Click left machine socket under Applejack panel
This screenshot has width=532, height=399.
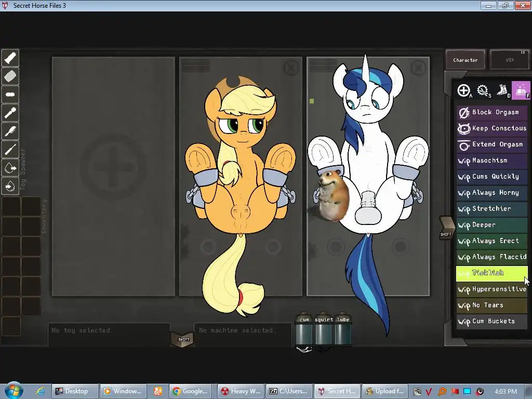[208, 247]
